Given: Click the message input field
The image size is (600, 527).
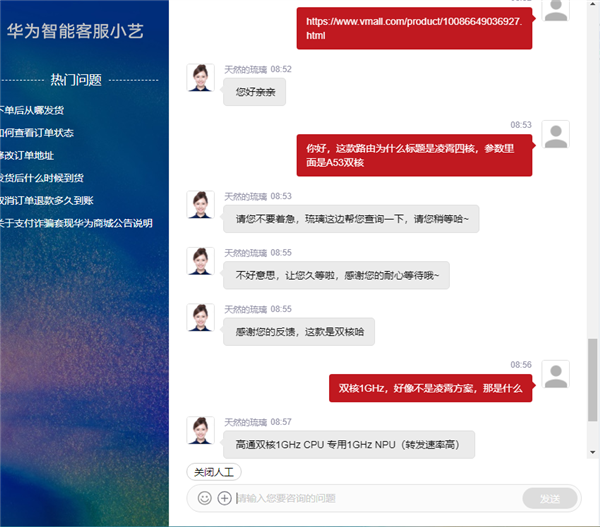Looking at the screenshot, I should coord(377,498).
